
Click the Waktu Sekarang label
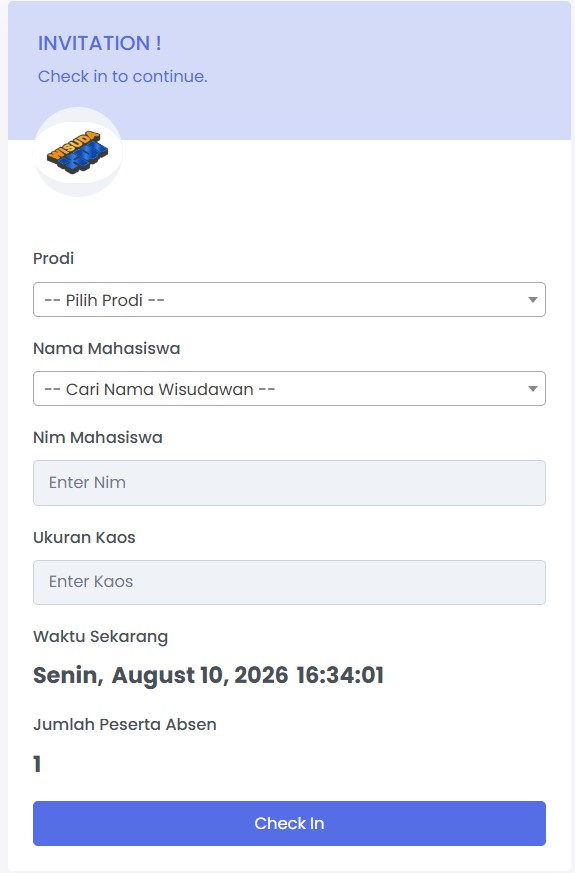100,636
